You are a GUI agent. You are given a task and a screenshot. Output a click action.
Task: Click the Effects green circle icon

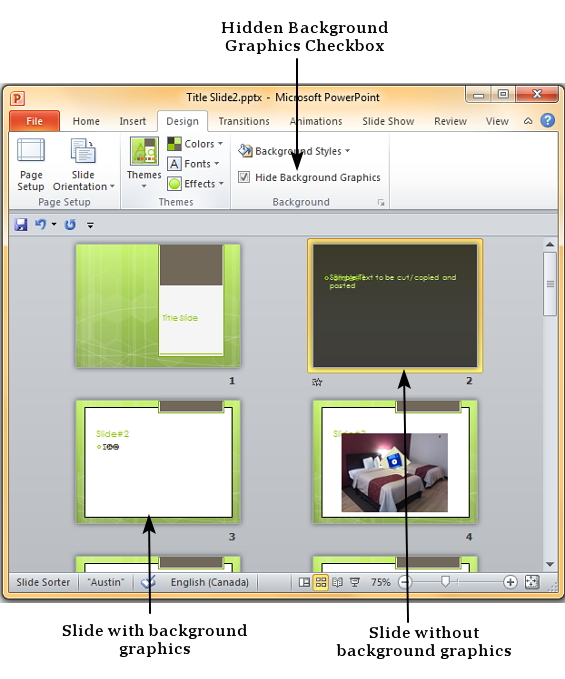coord(174,184)
